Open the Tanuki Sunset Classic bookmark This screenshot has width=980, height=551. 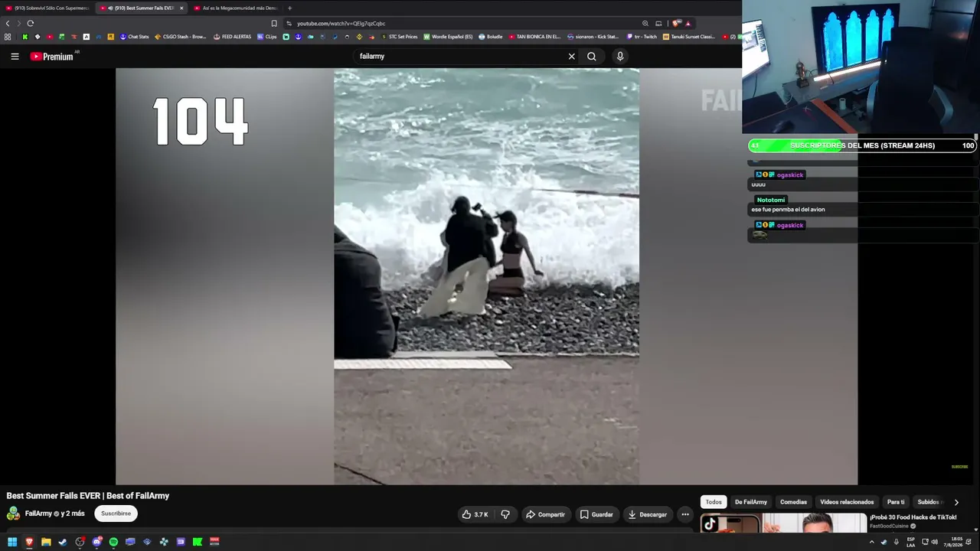689,37
